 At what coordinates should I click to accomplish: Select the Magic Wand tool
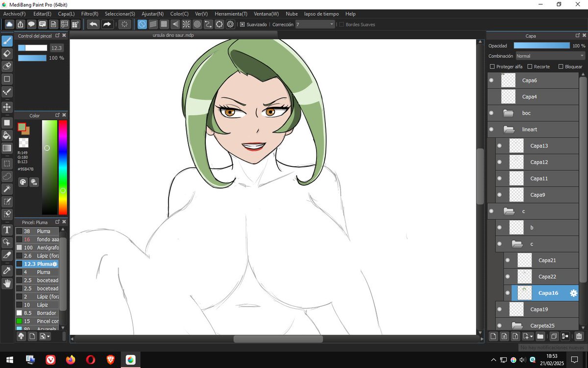(7, 189)
